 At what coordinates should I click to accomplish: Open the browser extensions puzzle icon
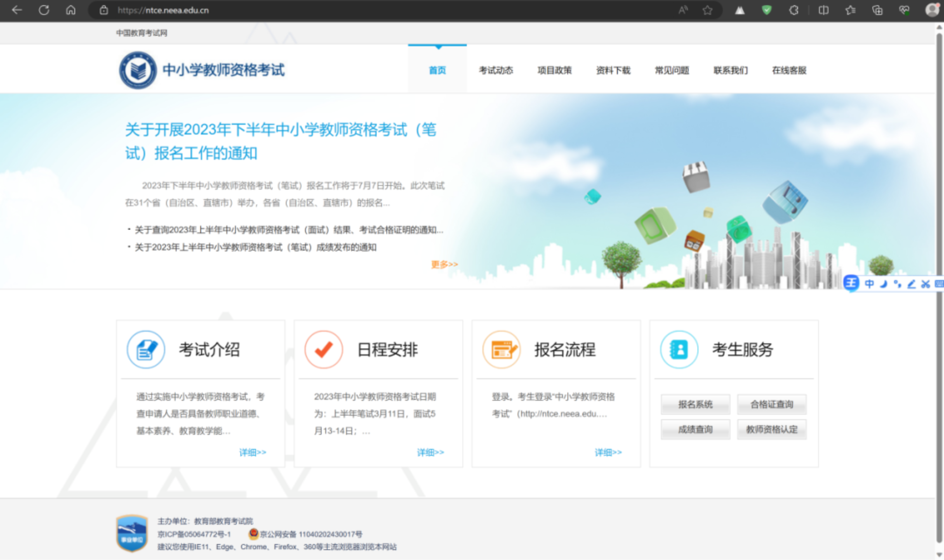(x=794, y=10)
